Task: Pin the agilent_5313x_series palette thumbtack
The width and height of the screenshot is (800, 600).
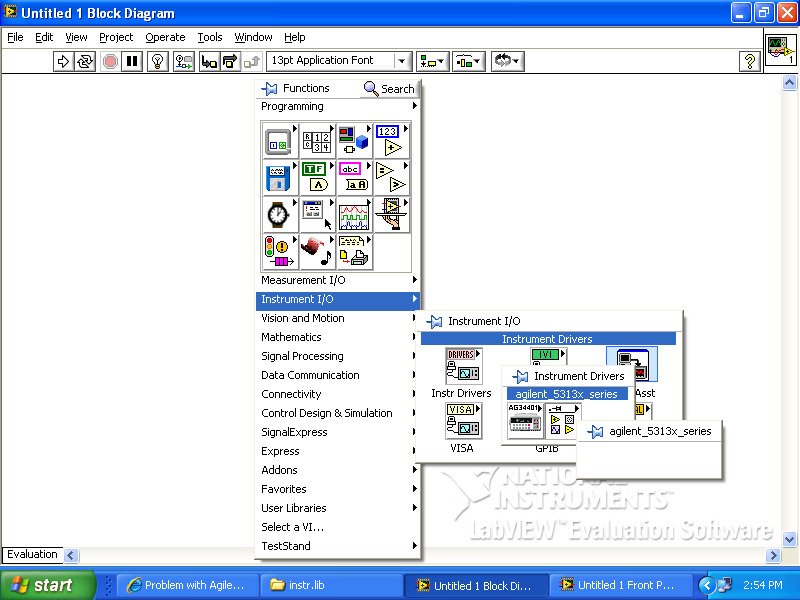Action: [x=595, y=432]
